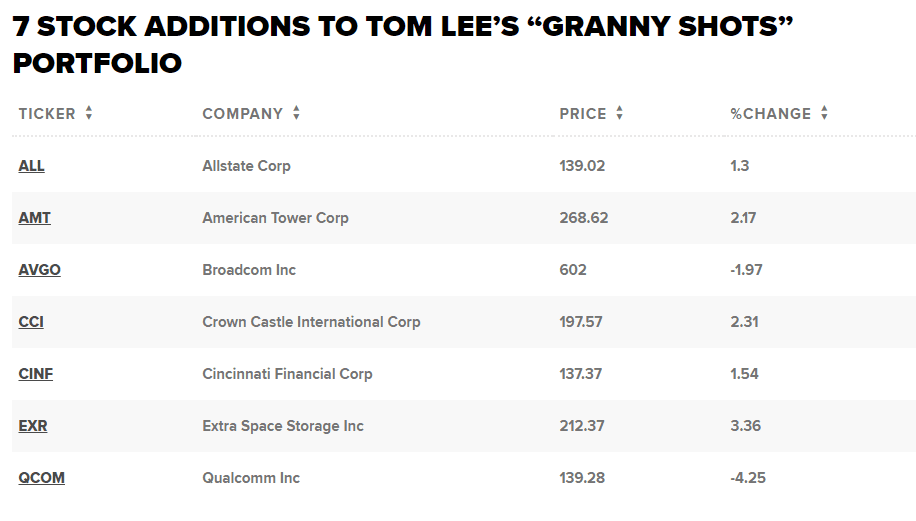Screen dimensions: 916x521
Task: Click the sort arrows beside Company
Action: coord(296,114)
